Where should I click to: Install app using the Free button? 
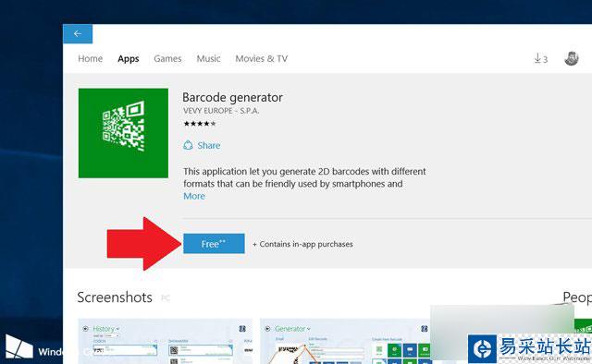click(x=214, y=244)
